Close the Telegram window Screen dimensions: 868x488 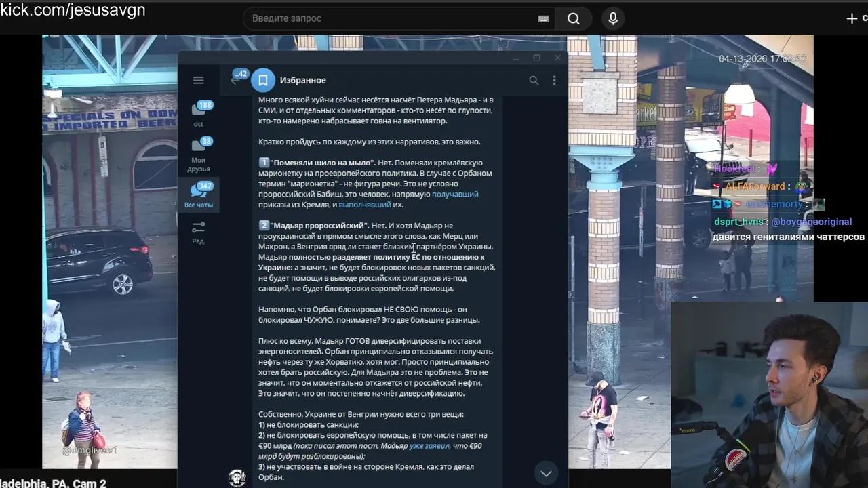(557, 58)
